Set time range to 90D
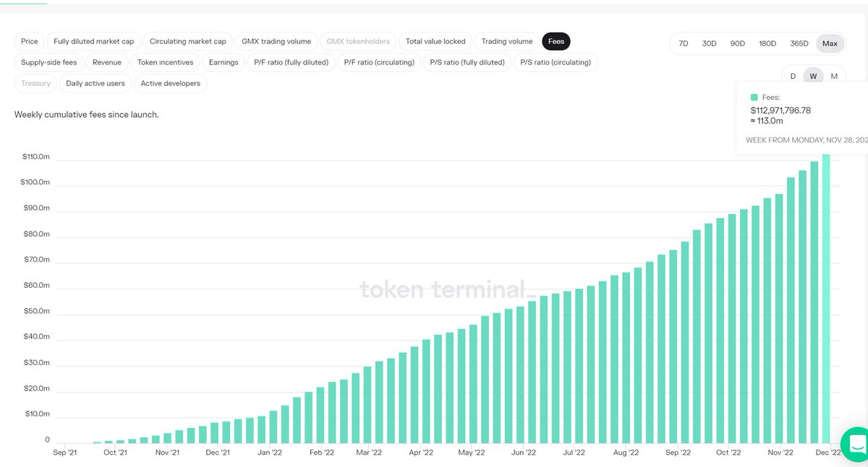 click(738, 43)
